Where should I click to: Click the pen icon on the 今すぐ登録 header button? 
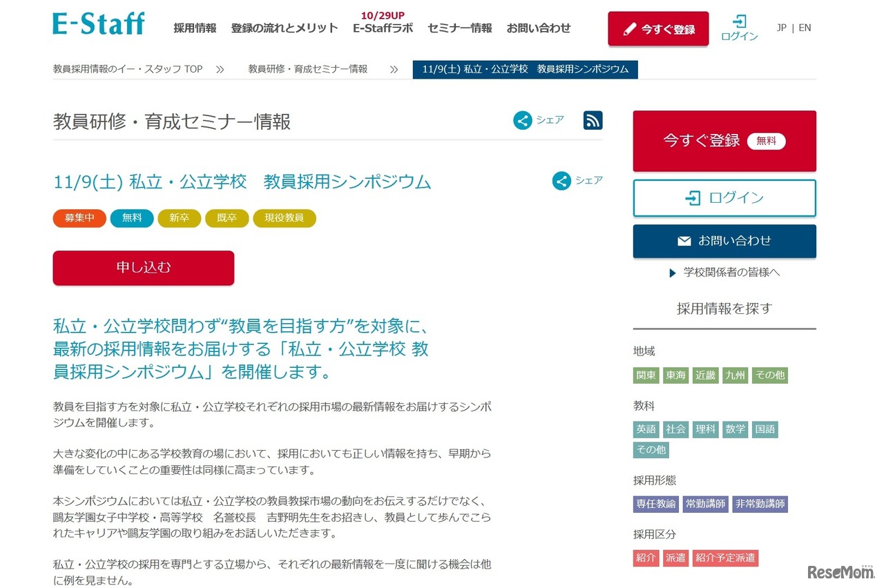(628, 29)
